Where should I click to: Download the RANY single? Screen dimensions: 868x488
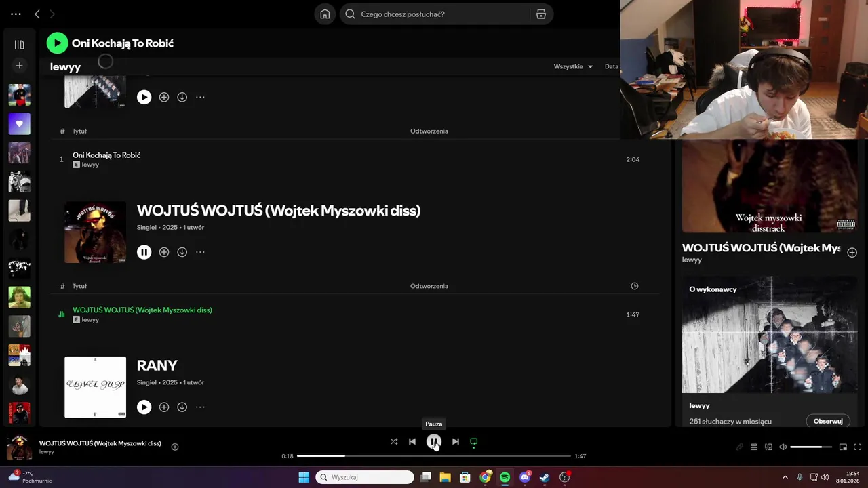(x=182, y=407)
